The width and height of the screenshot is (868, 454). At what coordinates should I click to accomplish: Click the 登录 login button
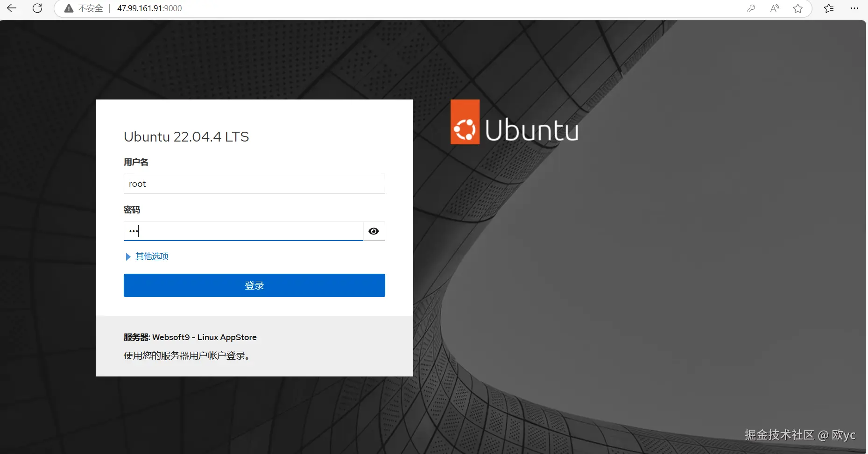click(254, 285)
